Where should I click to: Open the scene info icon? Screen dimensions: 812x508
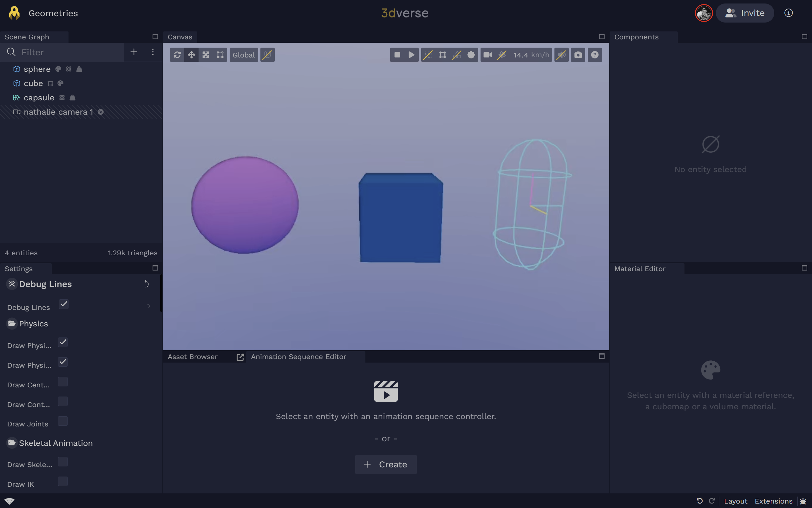[x=789, y=13]
